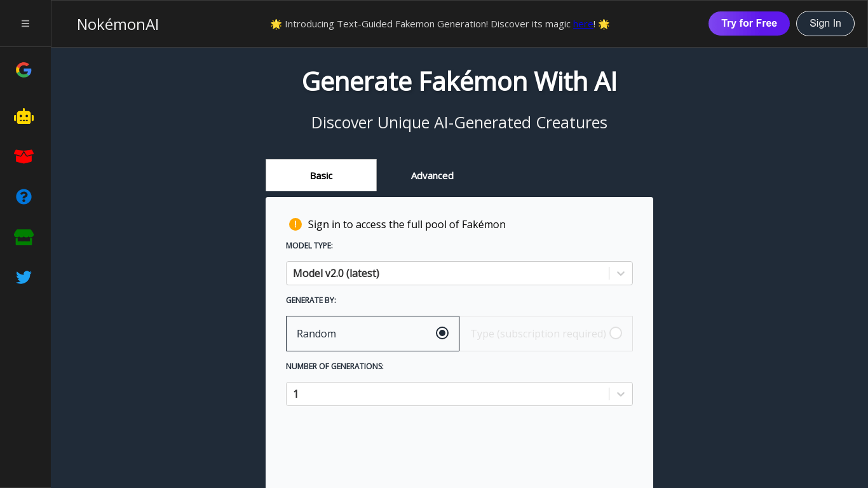The image size is (868, 488).
Task: Enable subscription-required Type option
Action: click(615, 332)
